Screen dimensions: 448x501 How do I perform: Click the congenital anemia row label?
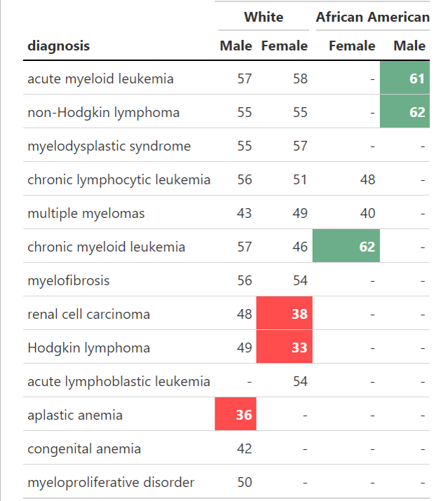pyautogui.click(x=84, y=448)
